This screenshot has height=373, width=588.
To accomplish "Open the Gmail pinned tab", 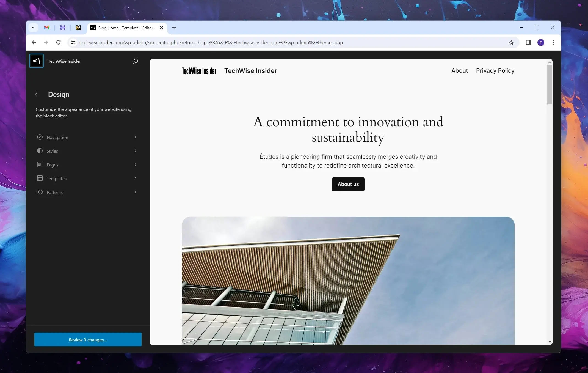I will pos(47,28).
